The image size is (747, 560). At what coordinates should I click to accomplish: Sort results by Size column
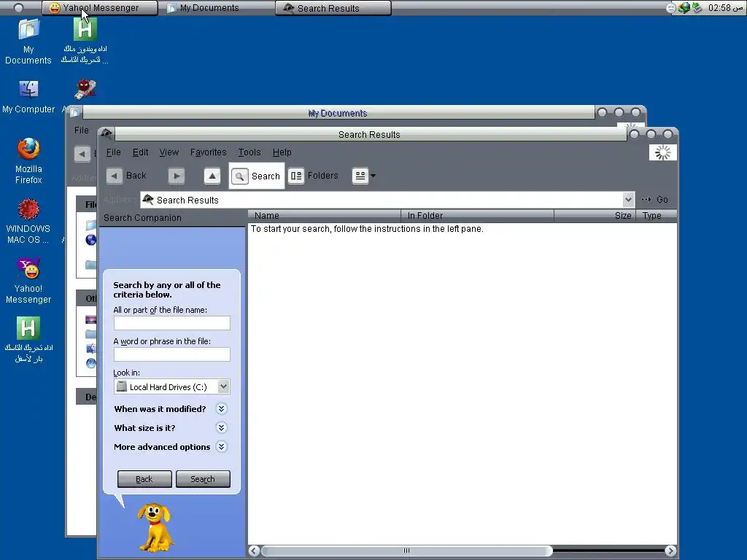(x=595, y=216)
